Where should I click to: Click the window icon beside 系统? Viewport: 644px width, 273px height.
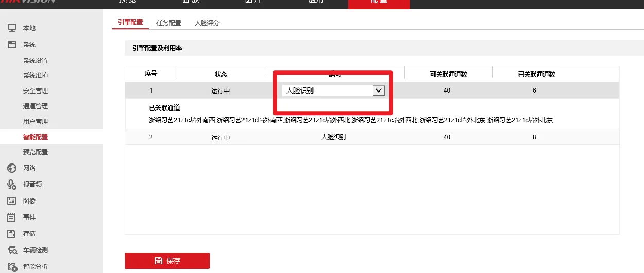[12, 45]
